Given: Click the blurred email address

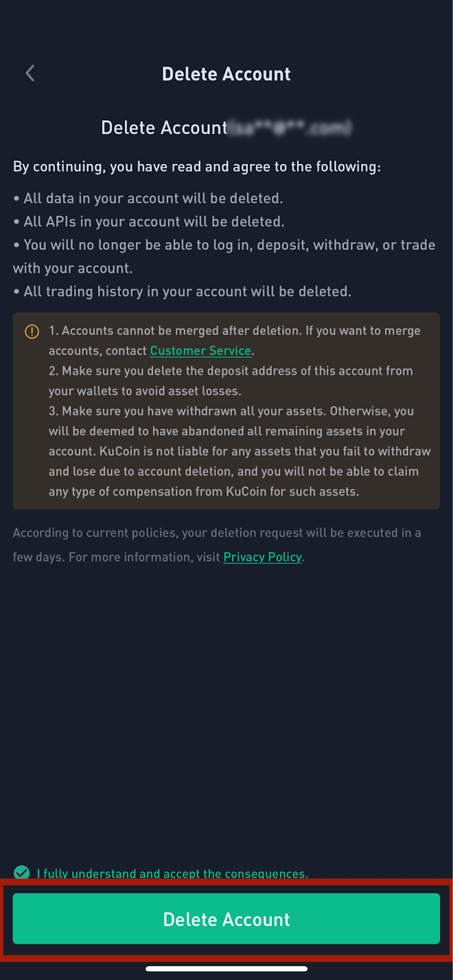Looking at the screenshot, I should pos(290,127).
